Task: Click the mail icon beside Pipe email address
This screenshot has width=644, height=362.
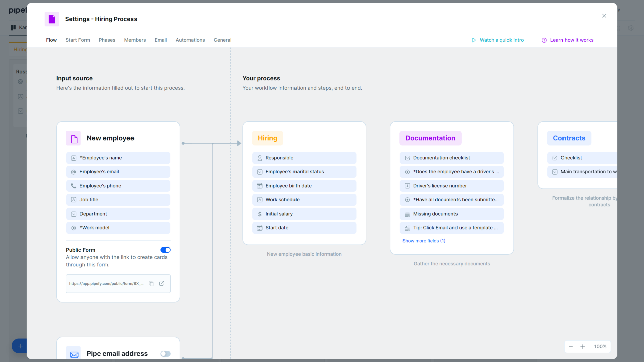Action: (x=74, y=353)
